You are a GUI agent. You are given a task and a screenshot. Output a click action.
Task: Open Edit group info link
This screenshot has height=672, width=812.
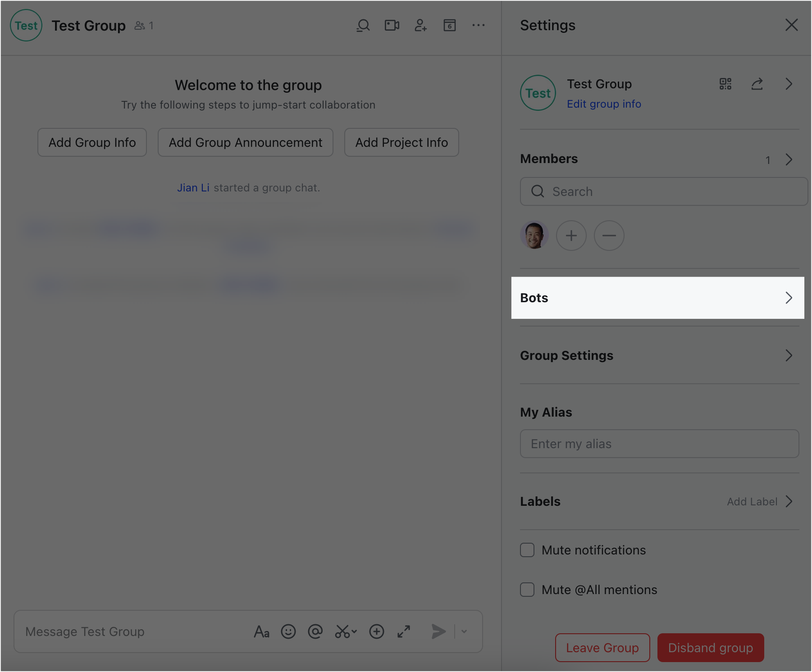[x=604, y=104]
